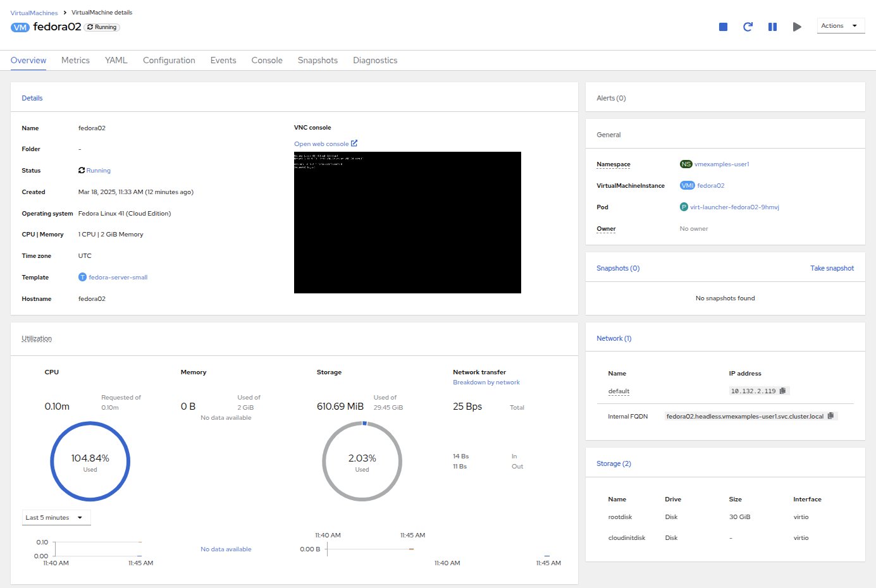
Task: Stop the fedora02 virtual machine
Action: 723,27
